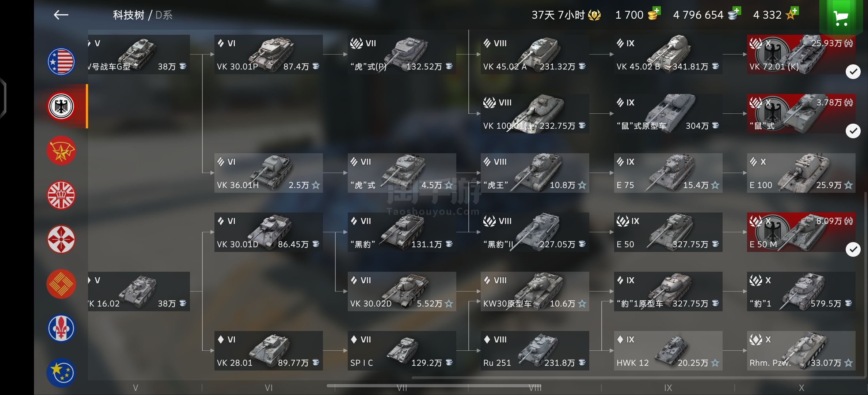Select the French fleur-de-lis nation icon
The height and width of the screenshot is (395, 868).
point(61,328)
